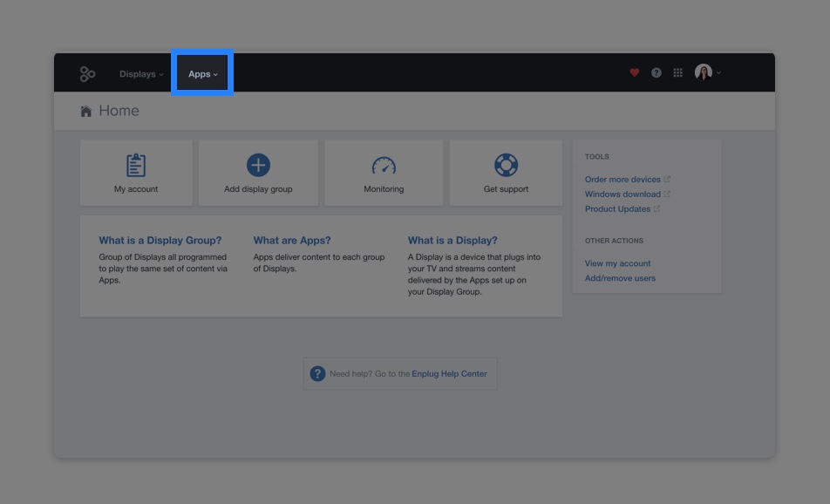Click text 'Apps deliver content to each group'
The image size is (830, 504).
pyautogui.click(x=319, y=257)
